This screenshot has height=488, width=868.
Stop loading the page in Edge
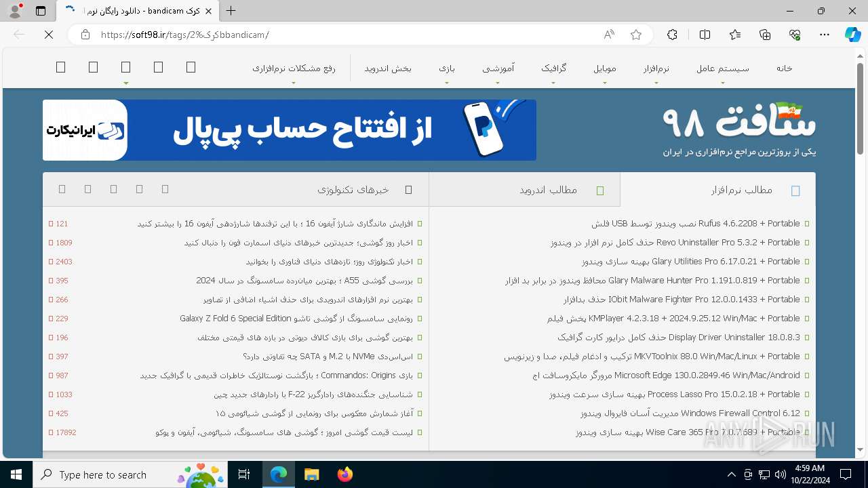point(49,35)
